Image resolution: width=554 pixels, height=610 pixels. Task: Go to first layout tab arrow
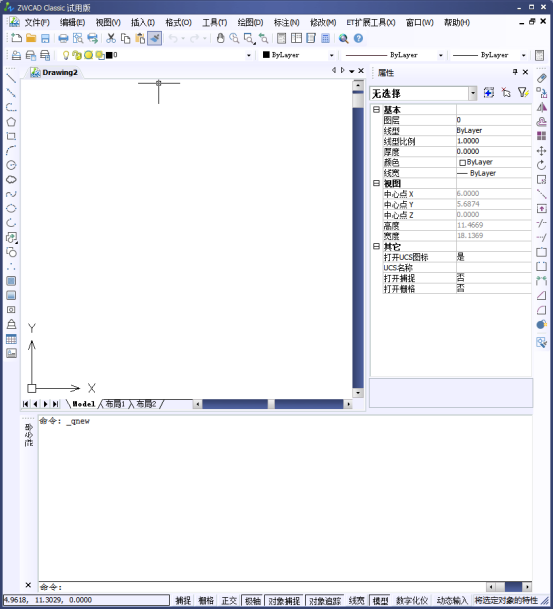coord(26,404)
